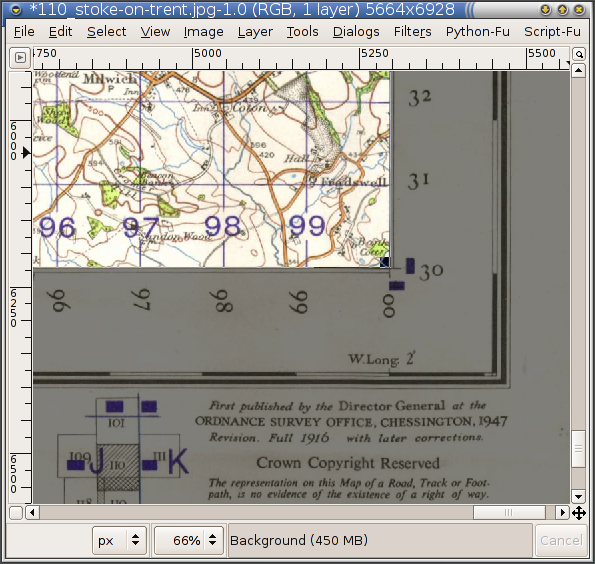This screenshot has height=564, width=595.
Task: Click the horizontal scrollbar left arrow
Action: coord(32,513)
